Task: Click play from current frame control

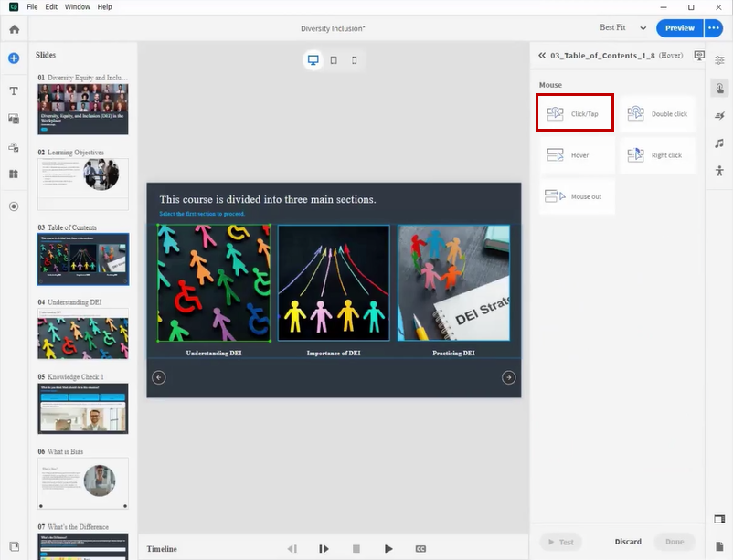Action: [x=324, y=549]
